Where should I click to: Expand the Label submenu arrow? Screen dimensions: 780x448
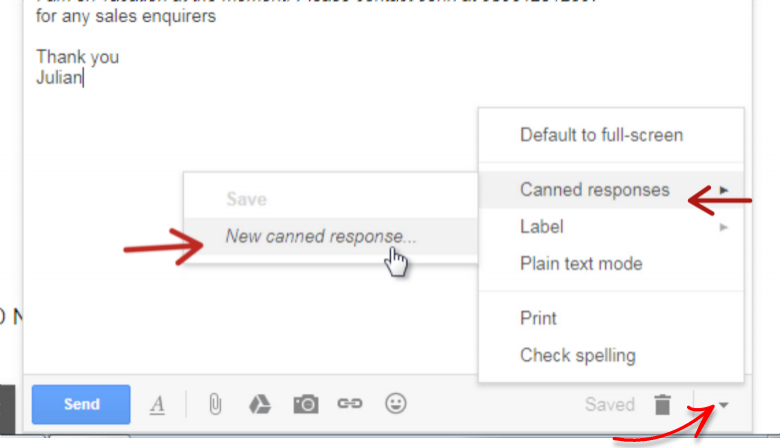(x=724, y=227)
